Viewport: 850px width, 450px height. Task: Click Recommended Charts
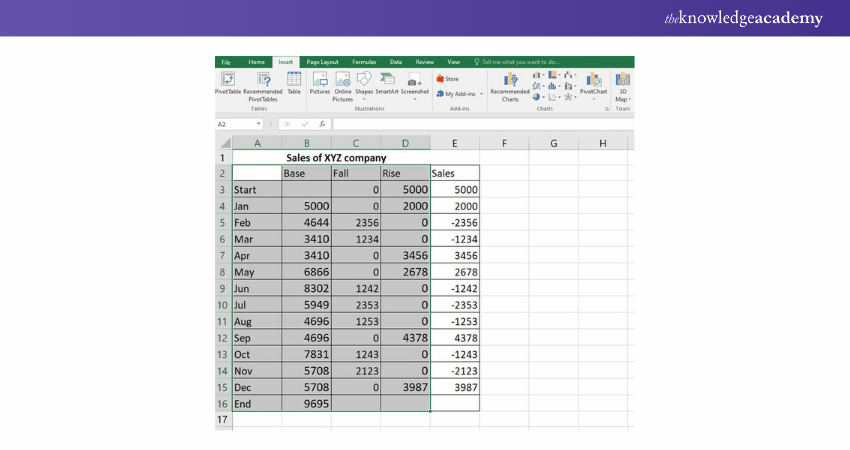(x=510, y=86)
